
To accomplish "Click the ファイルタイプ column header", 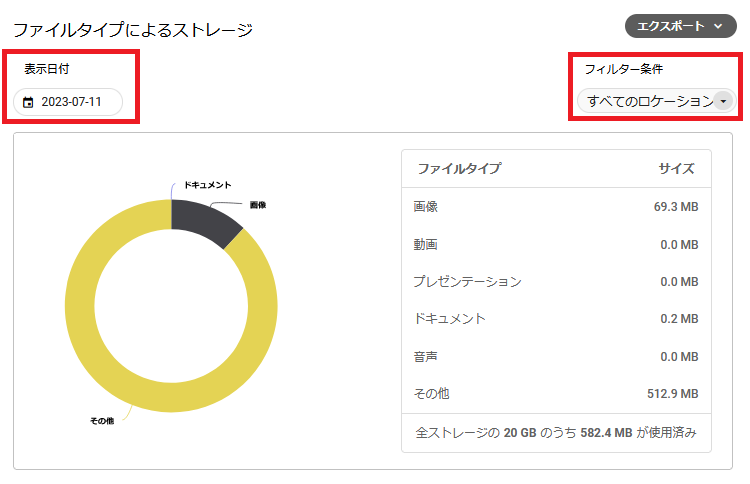I will coord(459,168).
